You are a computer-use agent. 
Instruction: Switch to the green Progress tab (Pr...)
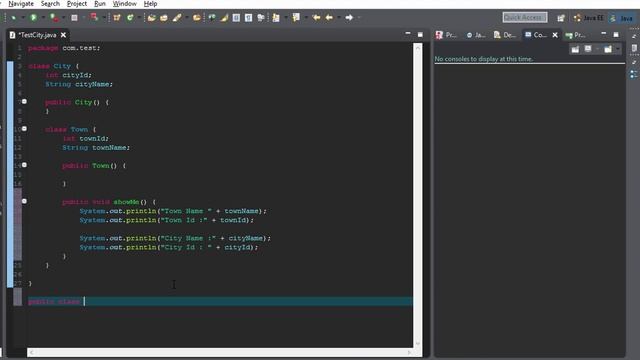click(576, 35)
